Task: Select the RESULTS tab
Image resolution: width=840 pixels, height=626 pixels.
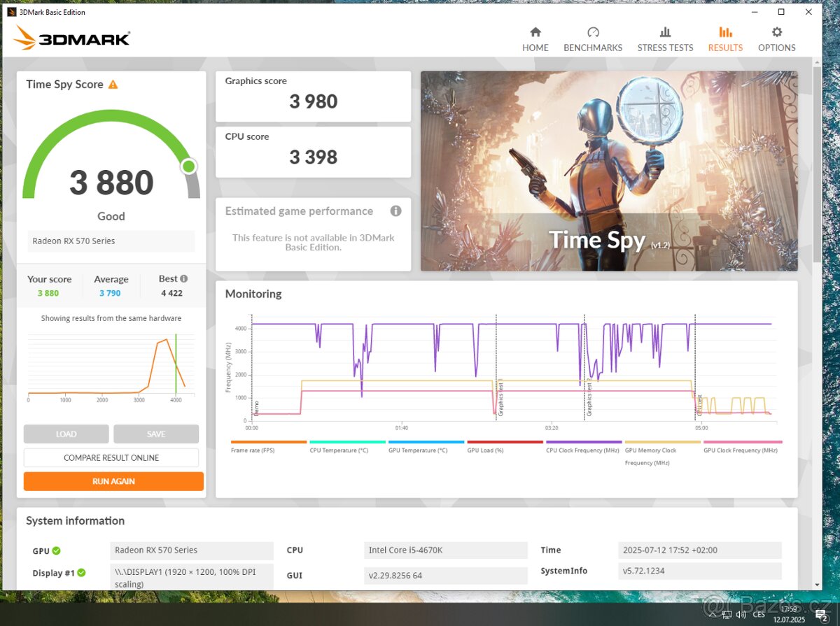Action: pyautogui.click(x=725, y=39)
